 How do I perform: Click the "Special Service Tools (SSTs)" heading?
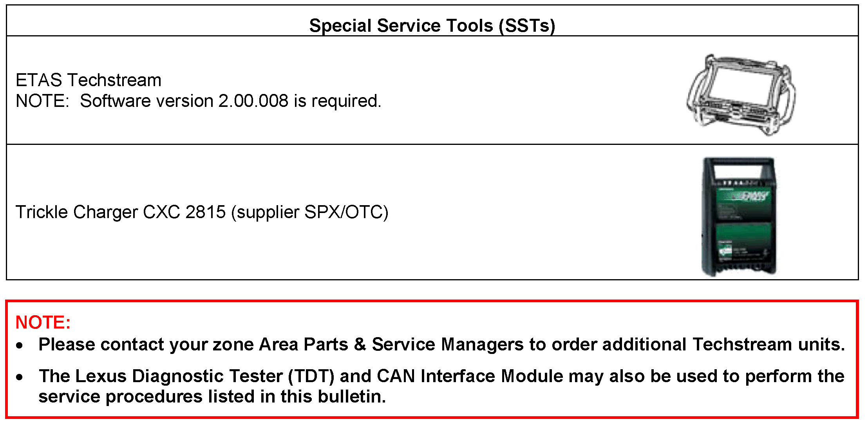pos(432,26)
